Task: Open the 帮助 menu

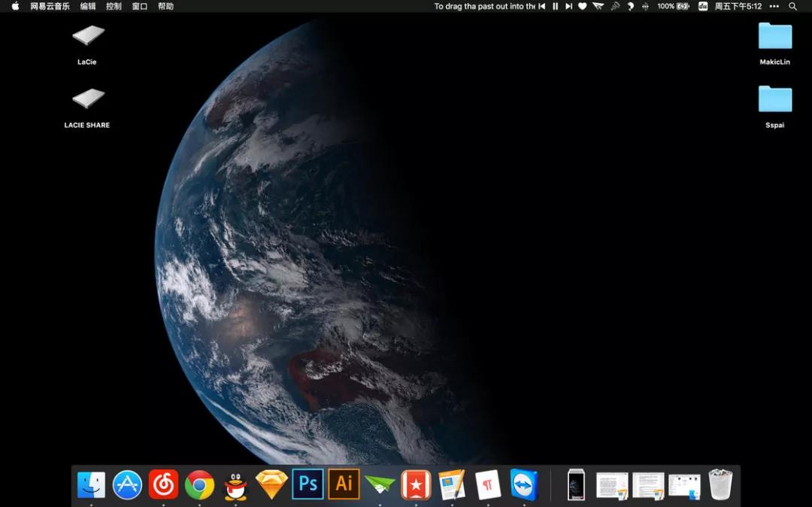Action: coord(165,6)
